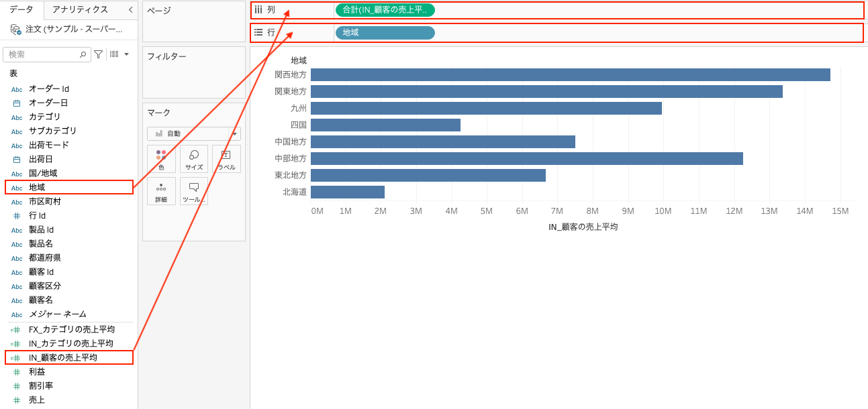The width and height of the screenshot is (868, 409).
Task: Open the Label mark card
Action: (x=226, y=159)
